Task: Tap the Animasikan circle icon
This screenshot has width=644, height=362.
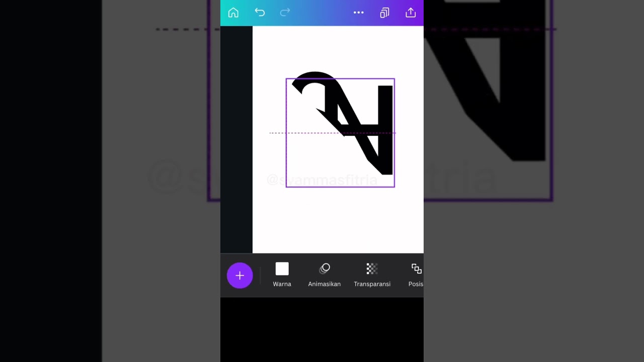Action: (x=325, y=268)
